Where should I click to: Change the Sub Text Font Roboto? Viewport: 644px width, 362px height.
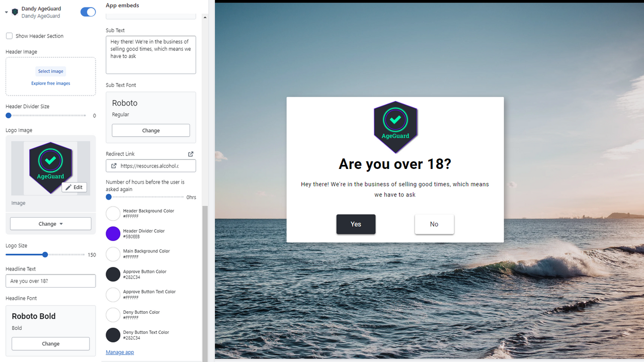[151, 130]
